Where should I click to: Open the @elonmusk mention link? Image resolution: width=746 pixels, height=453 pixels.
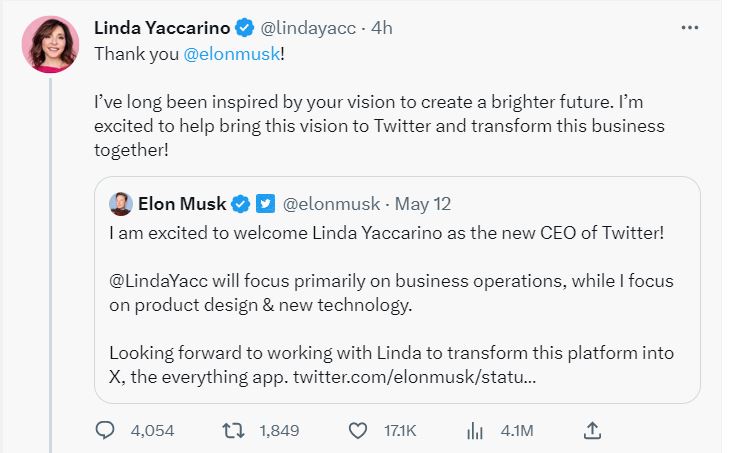(x=232, y=55)
